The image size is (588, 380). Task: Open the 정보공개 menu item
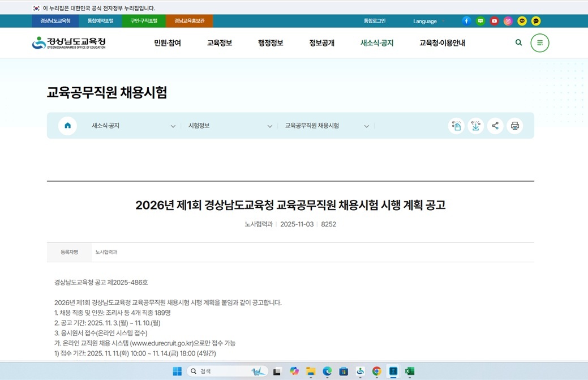click(323, 42)
